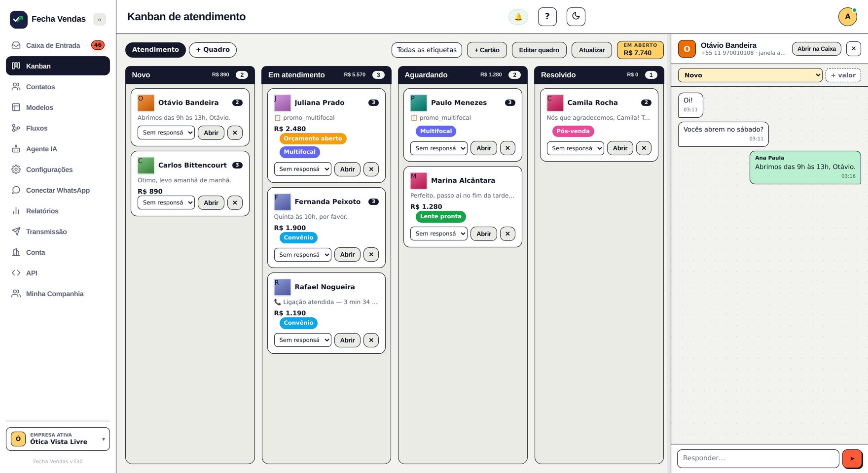
Task: Open the Todas as etiquetas filter
Action: (x=427, y=50)
